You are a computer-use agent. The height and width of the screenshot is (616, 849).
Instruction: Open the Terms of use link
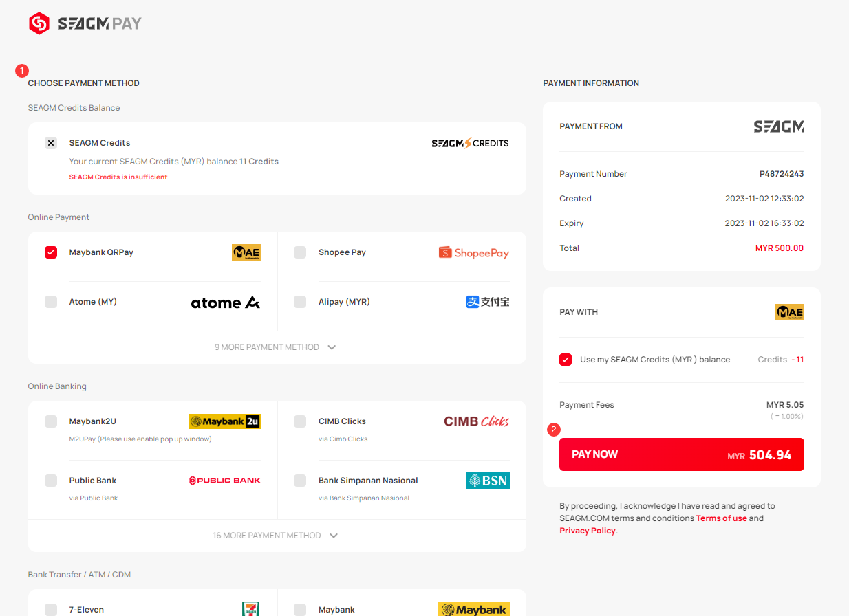(721, 518)
